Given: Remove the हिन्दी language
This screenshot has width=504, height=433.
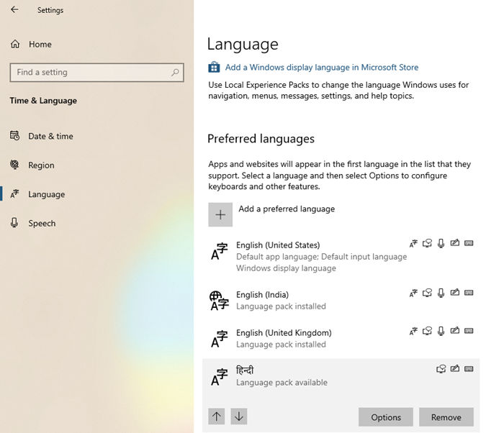Looking at the screenshot, I should click(446, 417).
